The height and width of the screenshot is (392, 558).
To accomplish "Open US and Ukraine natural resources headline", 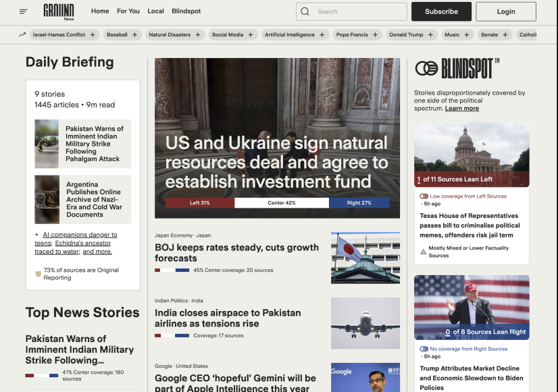I will [276, 163].
